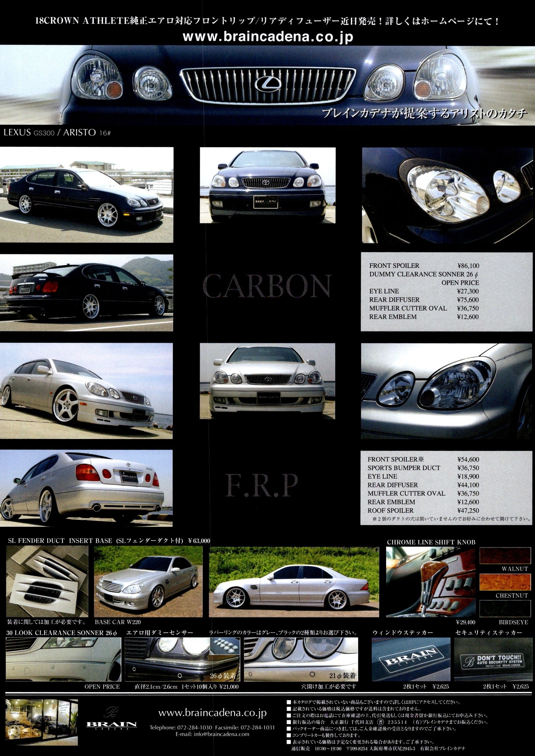This screenshot has height=756, width=535.
Task: Click the 'CHROME LINE SHIFT KNOB' heading
Action: coord(431,542)
